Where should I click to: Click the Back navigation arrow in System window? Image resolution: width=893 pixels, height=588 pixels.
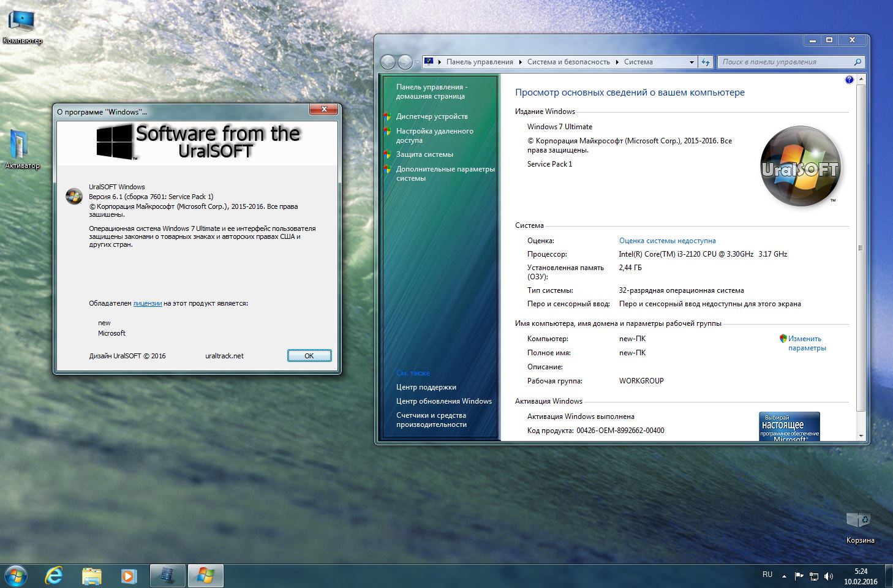point(388,62)
